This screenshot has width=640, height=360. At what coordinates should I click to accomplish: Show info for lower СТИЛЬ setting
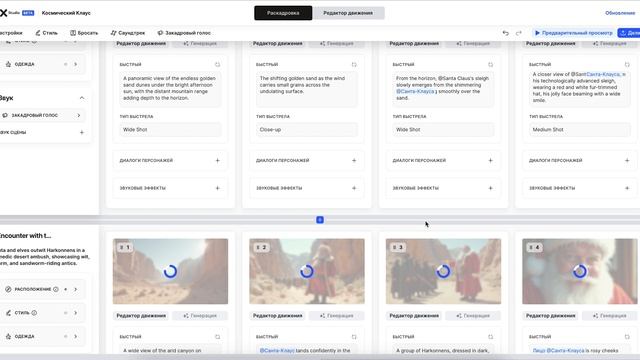click(34, 313)
